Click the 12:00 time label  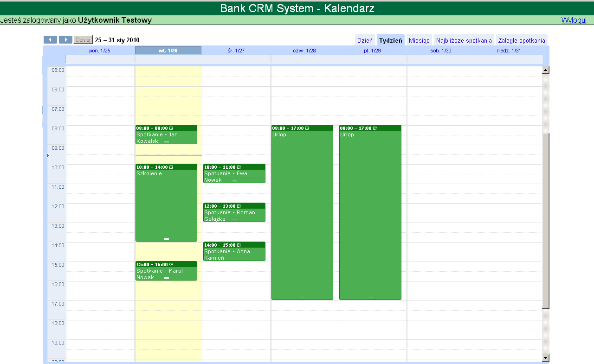pyautogui.click(x=58, y=206)
